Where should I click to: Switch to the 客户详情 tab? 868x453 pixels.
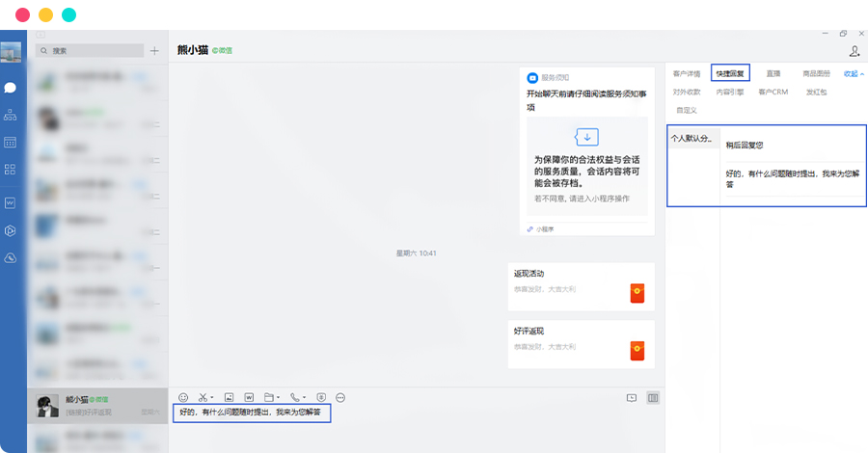coord(687,73)
